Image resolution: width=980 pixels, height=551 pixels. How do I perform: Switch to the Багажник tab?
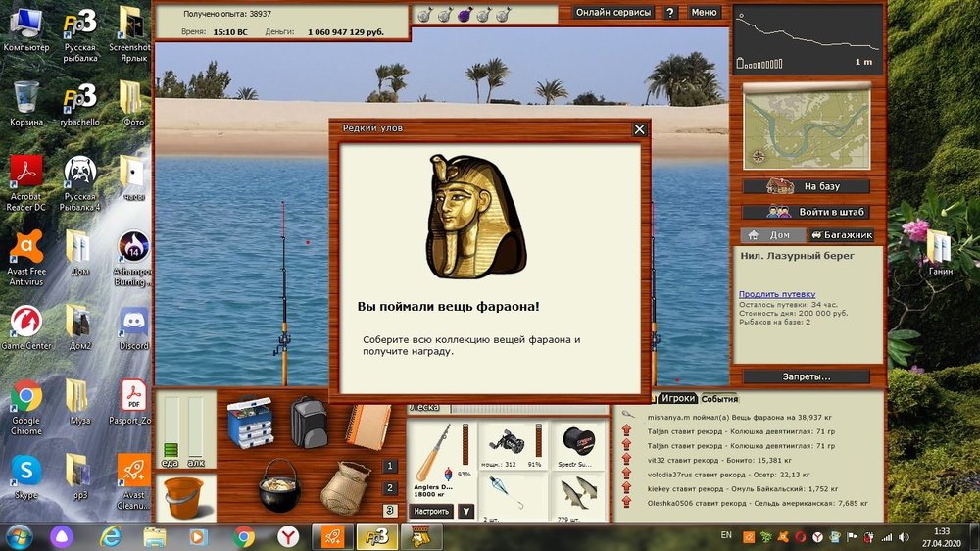pyautogui.click(x=841, y=235)
